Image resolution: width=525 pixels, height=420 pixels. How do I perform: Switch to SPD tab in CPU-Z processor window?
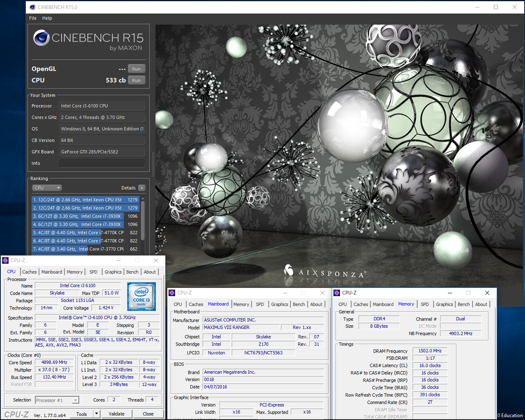point(94,272)
